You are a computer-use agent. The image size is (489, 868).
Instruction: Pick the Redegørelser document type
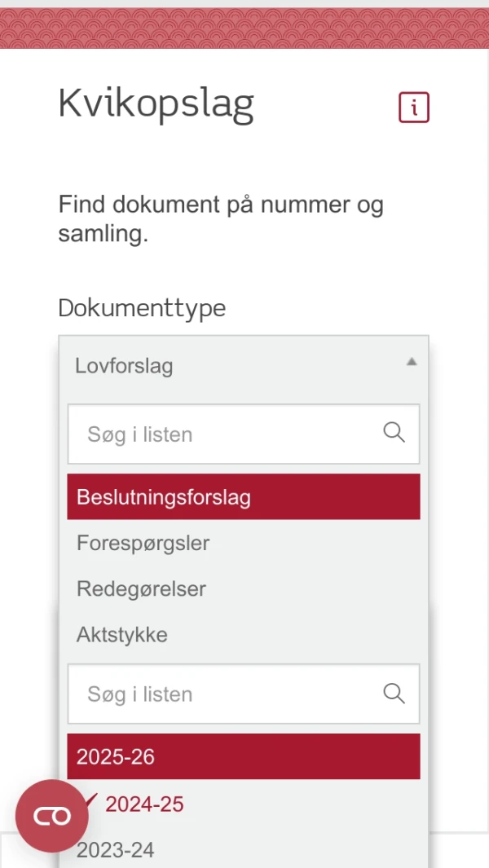140,588
